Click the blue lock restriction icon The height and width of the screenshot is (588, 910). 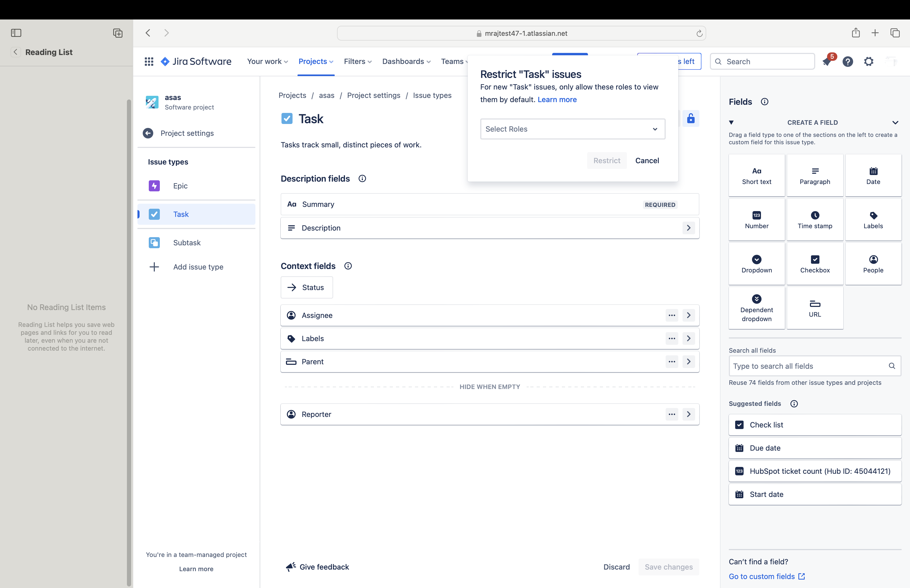click(690, 118)
